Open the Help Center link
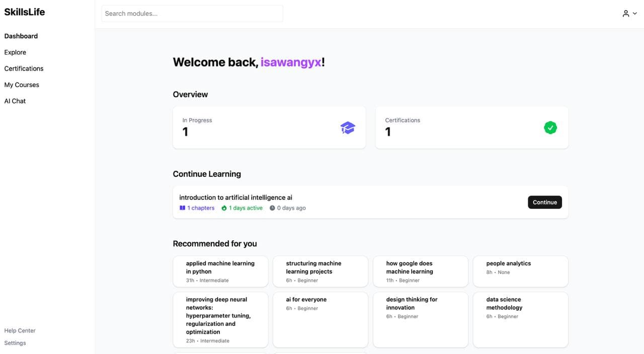 [x=20, y=331]
